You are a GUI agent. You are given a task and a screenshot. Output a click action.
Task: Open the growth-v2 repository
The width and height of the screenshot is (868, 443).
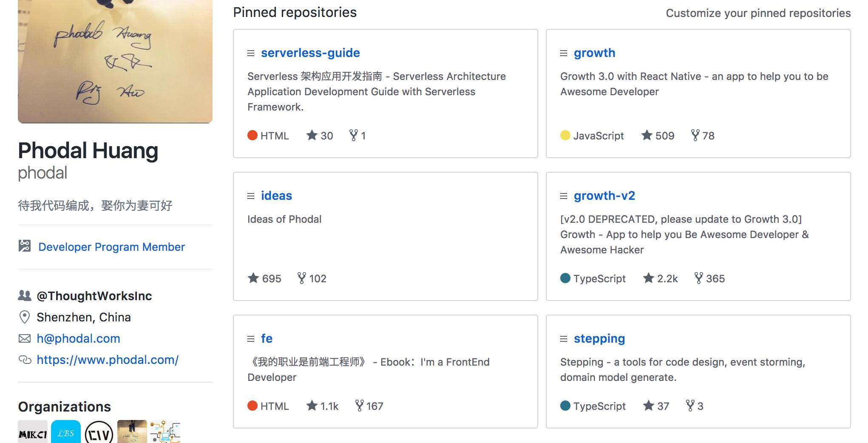[x=604, y=196]
